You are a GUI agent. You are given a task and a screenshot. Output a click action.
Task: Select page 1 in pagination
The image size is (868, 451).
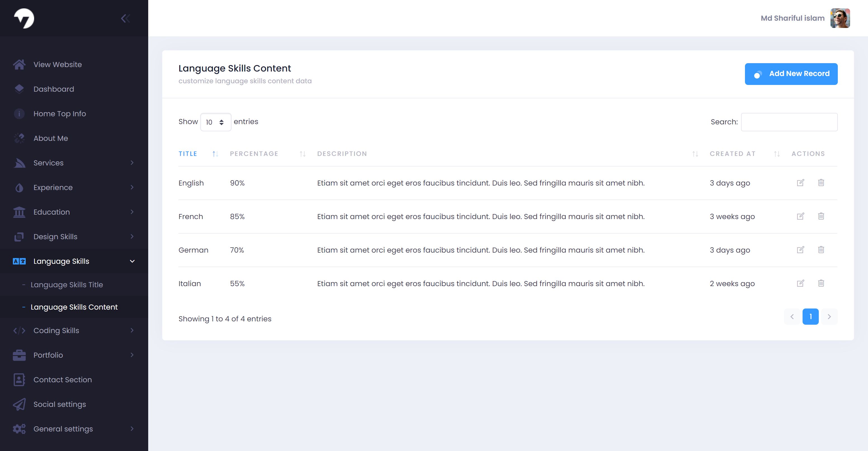811,317
